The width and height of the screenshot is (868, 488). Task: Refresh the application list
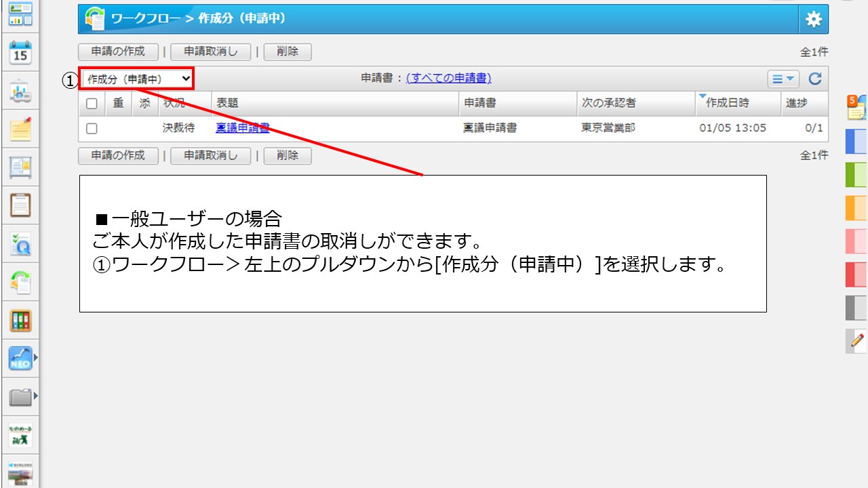tap(815, 79)
